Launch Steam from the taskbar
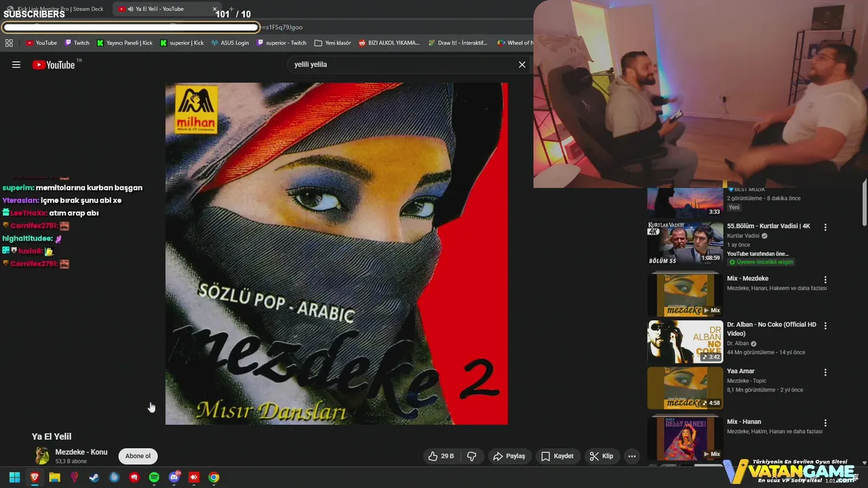Image resolution: width=868 pixels, height=488 pixels. coord(94,477)
